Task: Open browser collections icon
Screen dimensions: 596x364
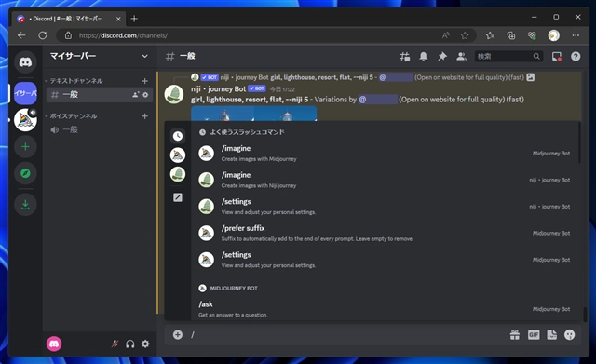Action: tap(511, 35)
